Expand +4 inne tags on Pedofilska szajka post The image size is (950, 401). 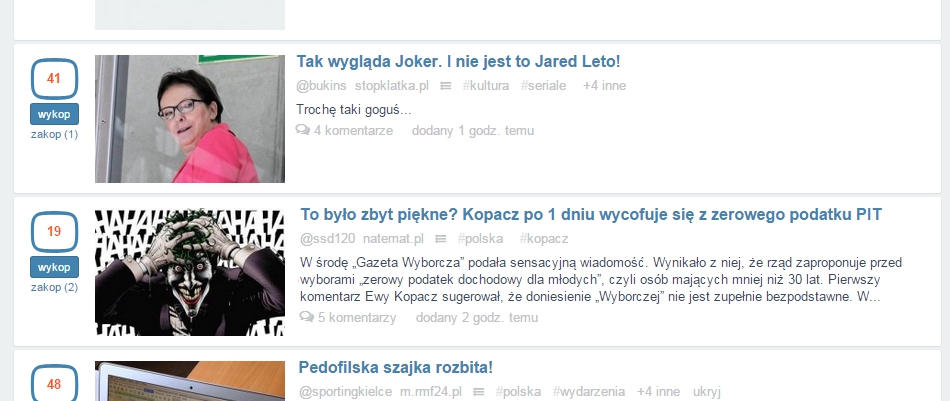(x=658, y=392)
